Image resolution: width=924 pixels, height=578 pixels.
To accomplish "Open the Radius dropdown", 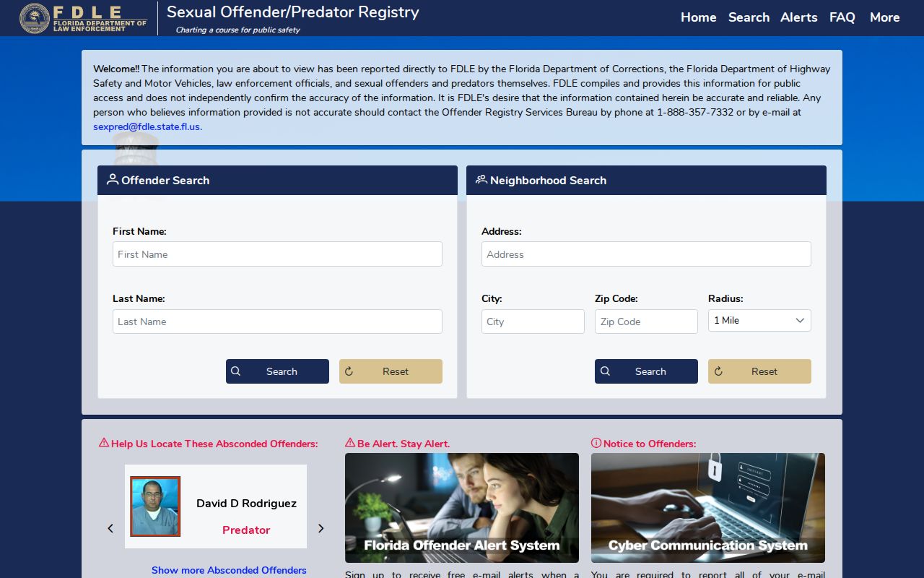I will pos(759,321).
